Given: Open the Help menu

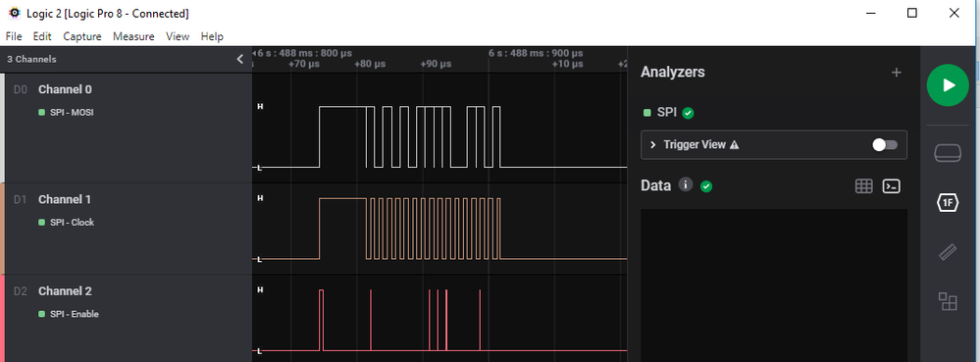Looking at the screenshot, I should (x=212, y=36).
